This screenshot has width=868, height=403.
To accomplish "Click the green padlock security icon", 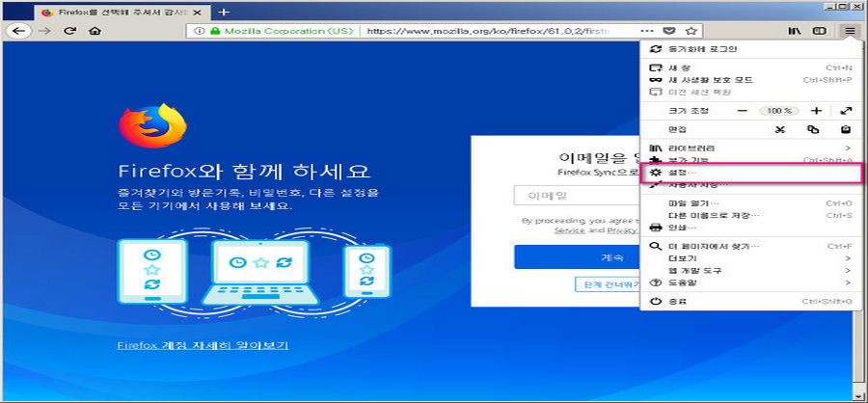I will point(215,31).
